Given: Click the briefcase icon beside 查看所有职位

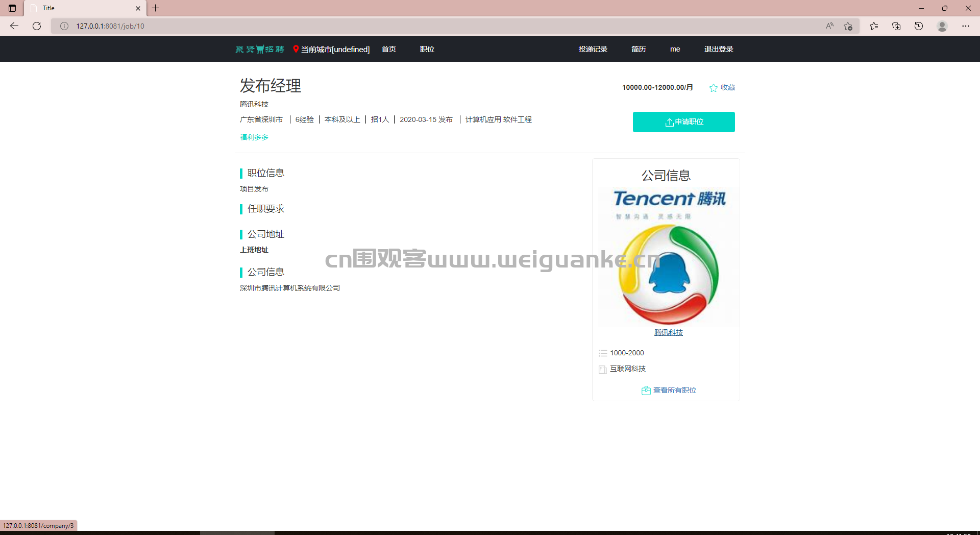Looking at the screenshot, I should [x=646, y=390].
